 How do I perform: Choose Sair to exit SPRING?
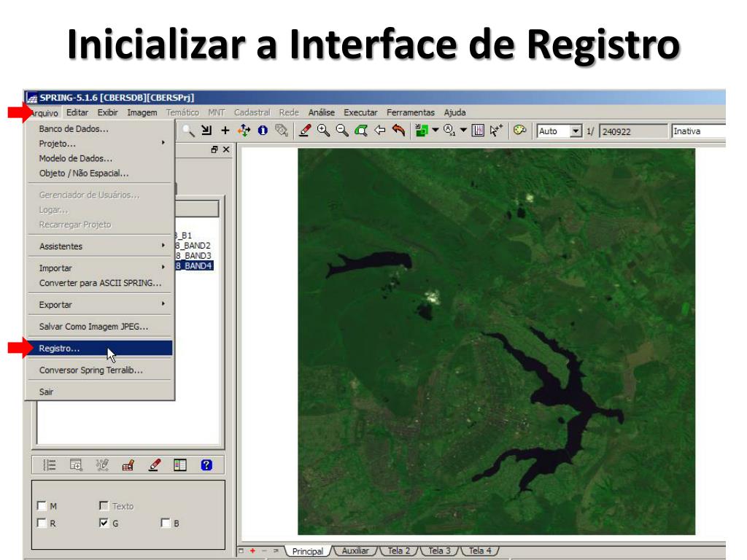pyautogui.click(x=99, y=392)
